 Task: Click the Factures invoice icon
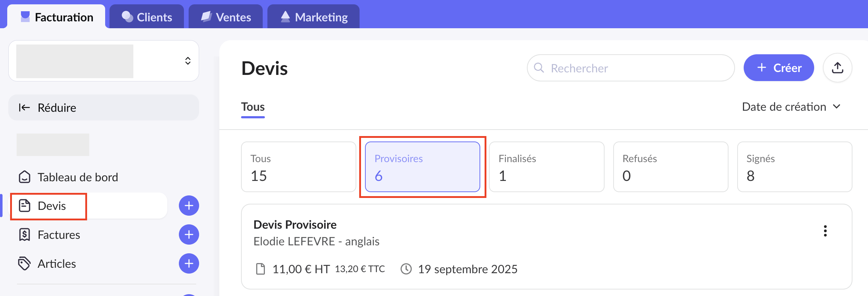pos(25,234)
